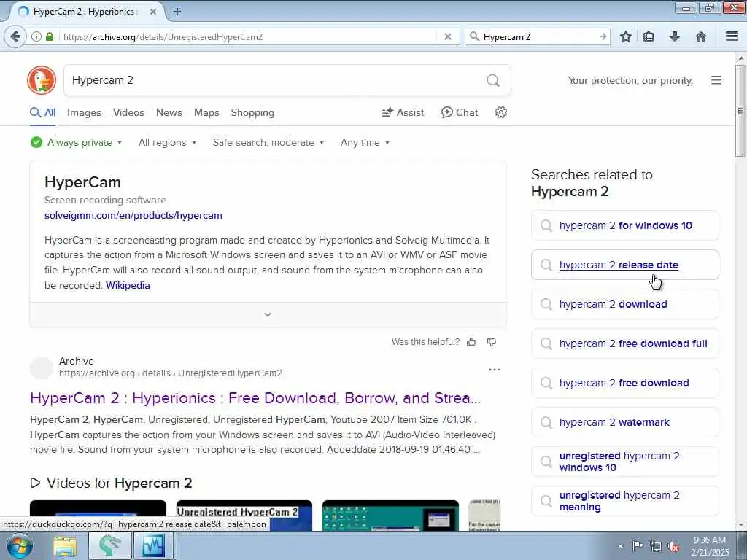Bookmark this page with star icon

(x=626, y=36)
